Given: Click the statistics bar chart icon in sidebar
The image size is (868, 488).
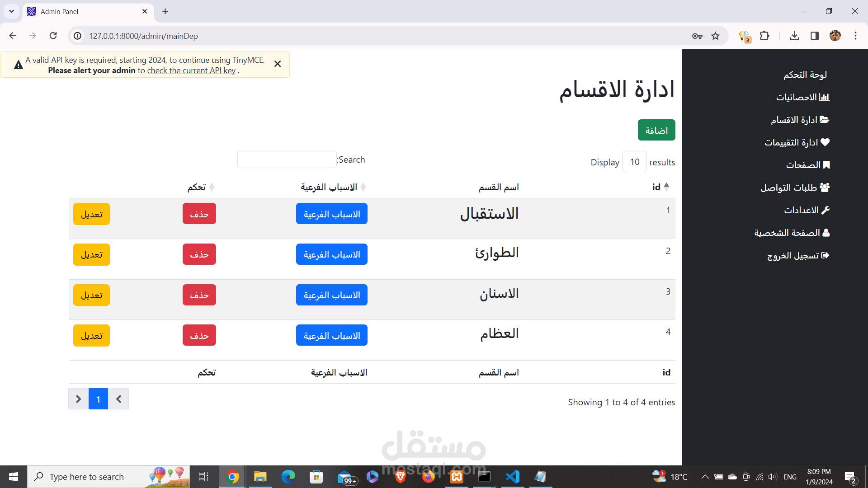Looking at the screenshot, I should point(825,97).
